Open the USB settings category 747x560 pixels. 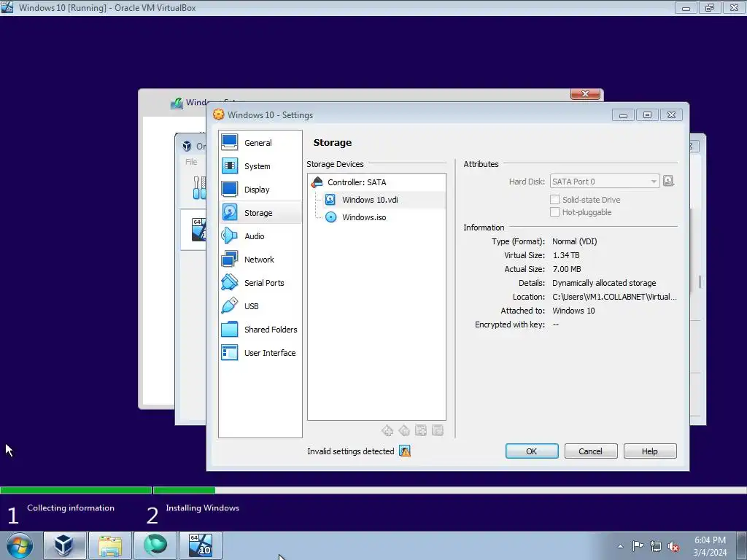pos(260,306)
